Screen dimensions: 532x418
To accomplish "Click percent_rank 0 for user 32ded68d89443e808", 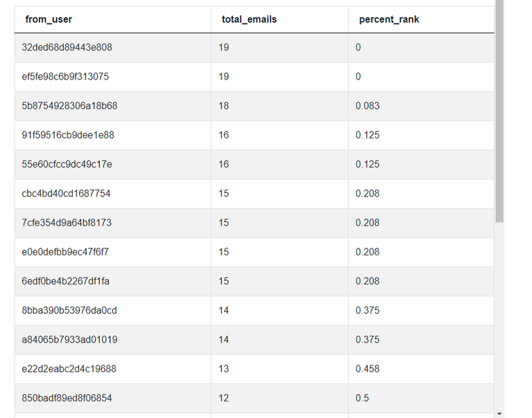I will (x=358, y=47).
